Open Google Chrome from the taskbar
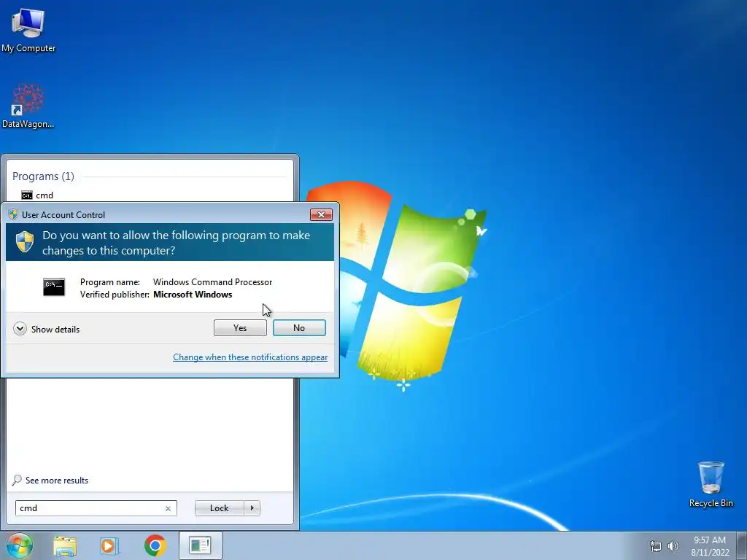This screenshot has width=747, height=560. pyautogui.click(x=155, y=545)
